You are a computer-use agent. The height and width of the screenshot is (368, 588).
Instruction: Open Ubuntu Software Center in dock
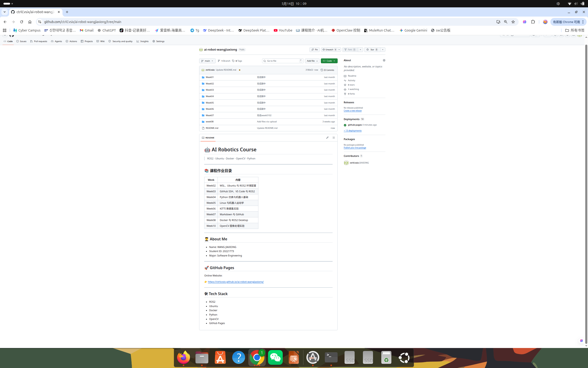(220, 357)
